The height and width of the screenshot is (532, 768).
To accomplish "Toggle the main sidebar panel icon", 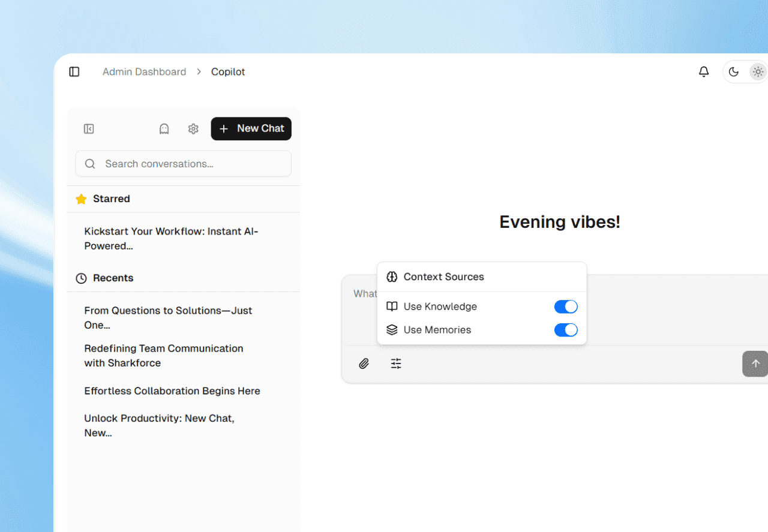I will pos(74,72).
